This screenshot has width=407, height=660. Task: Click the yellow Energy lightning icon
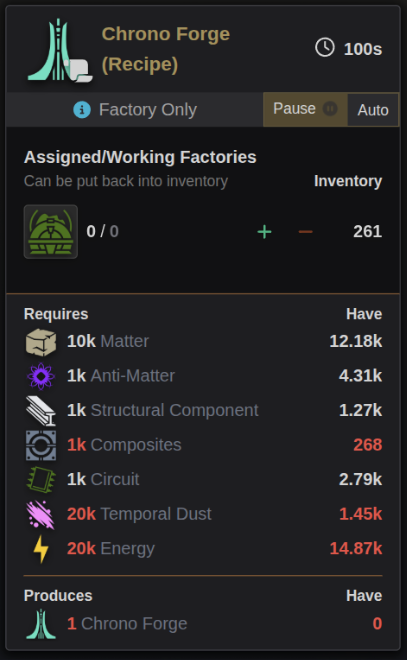41,549
